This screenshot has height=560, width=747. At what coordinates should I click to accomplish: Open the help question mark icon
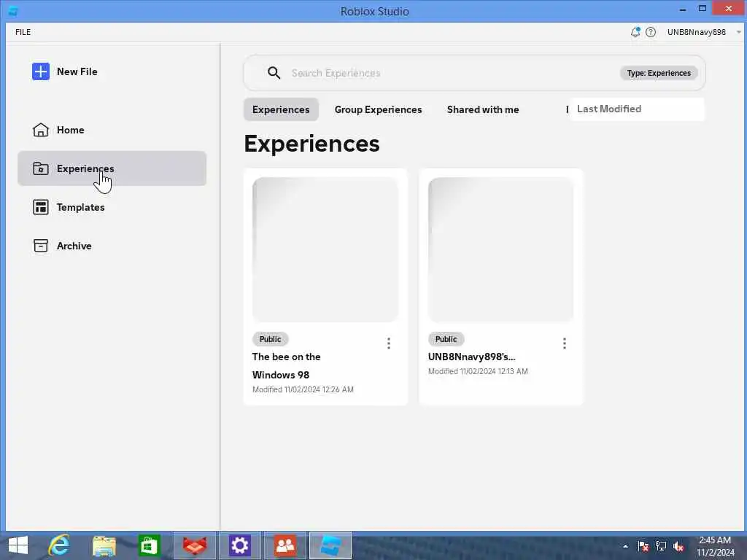click(x=651, y=32)
